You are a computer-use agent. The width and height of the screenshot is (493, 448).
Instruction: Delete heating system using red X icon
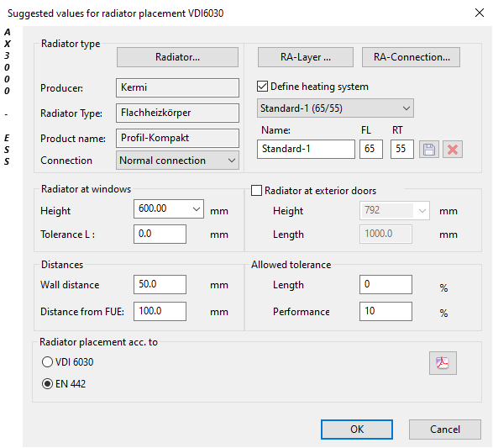point(453,150)
